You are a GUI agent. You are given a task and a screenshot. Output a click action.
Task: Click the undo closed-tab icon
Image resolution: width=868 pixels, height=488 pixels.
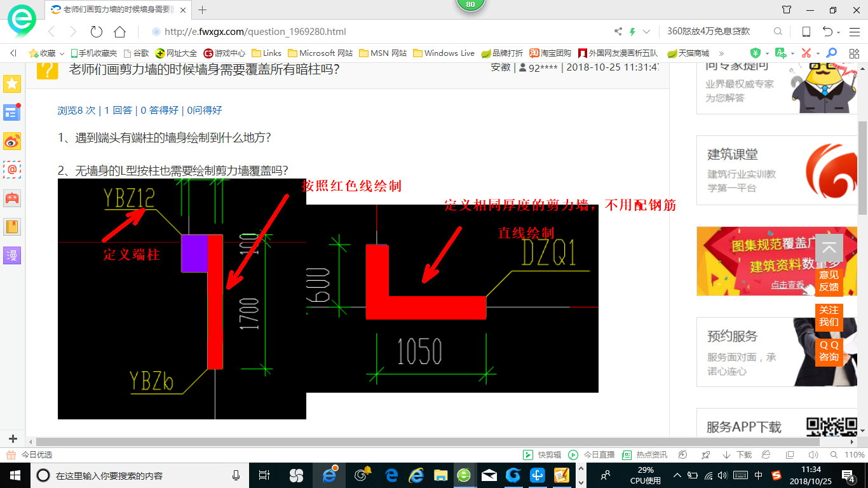point(828,32)
